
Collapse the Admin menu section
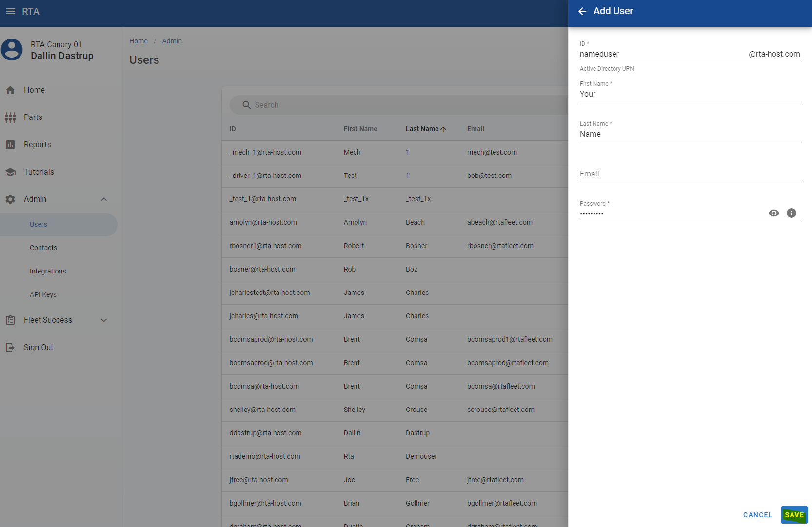[x=103, y=199]
